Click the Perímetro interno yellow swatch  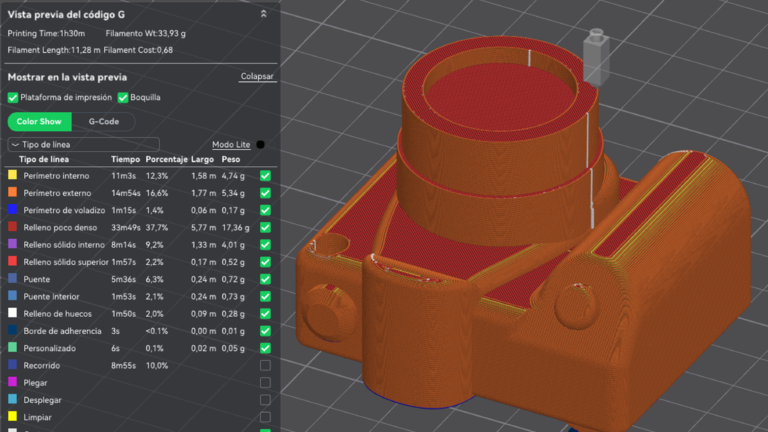tap(13, 175)
